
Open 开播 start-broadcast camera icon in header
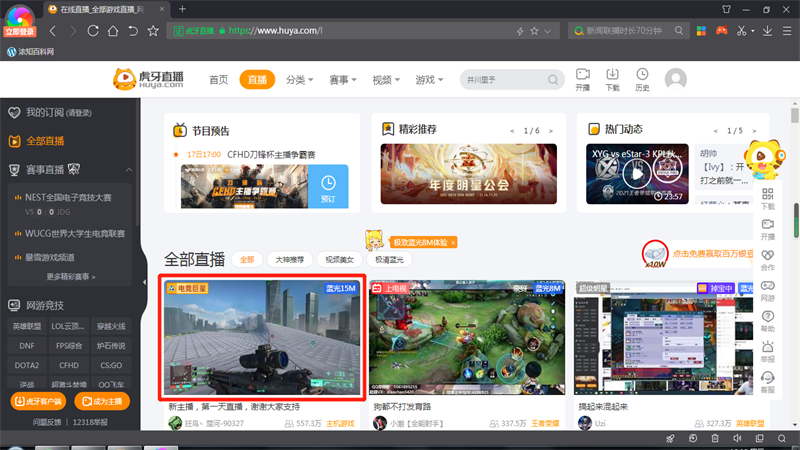tap(583, 80)
